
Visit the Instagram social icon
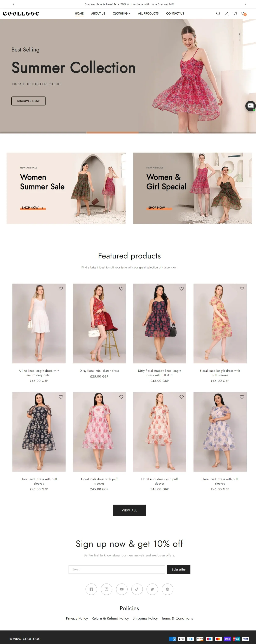point(106,589)
